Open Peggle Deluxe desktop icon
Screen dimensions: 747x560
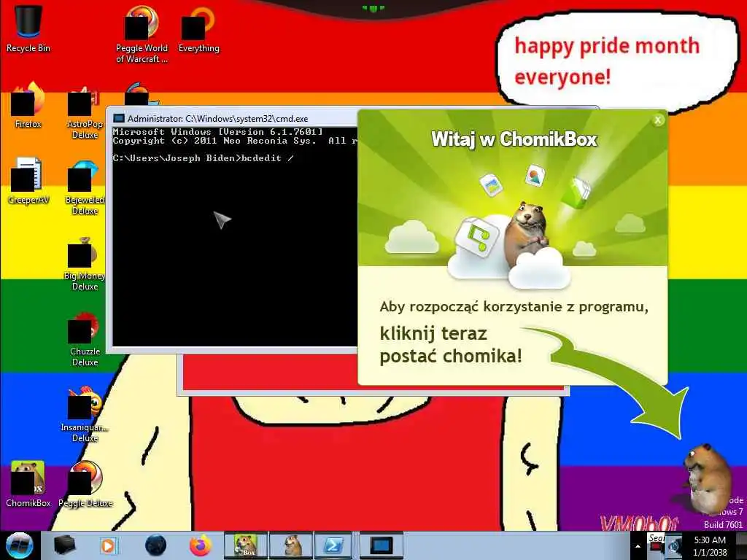pyautogui.click(x=85, y=484)
